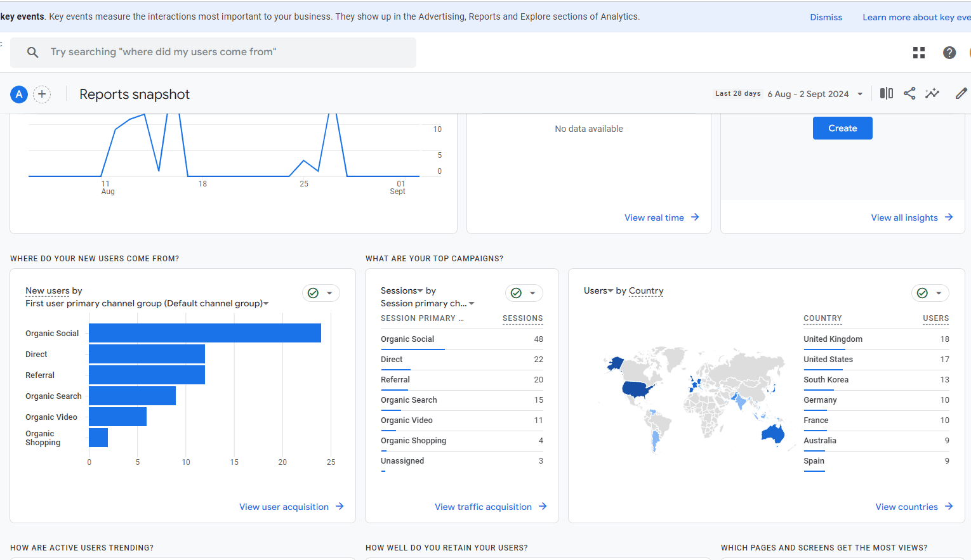The width and height of the screenshot is (971, 560).
Task: Select the Unassigned row in sessions table
Action: 462,461
